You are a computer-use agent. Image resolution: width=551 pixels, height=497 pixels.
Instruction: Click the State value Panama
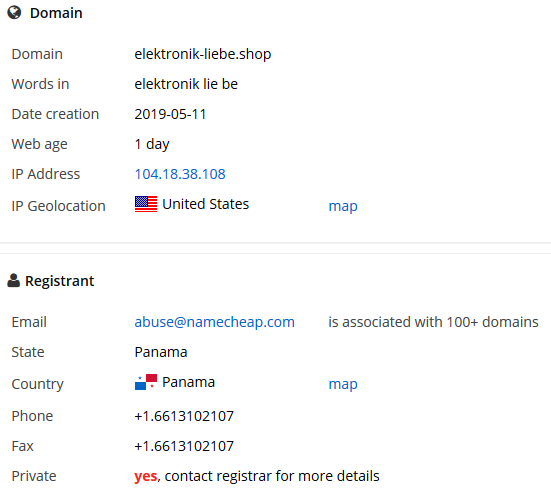coord(161,352)
